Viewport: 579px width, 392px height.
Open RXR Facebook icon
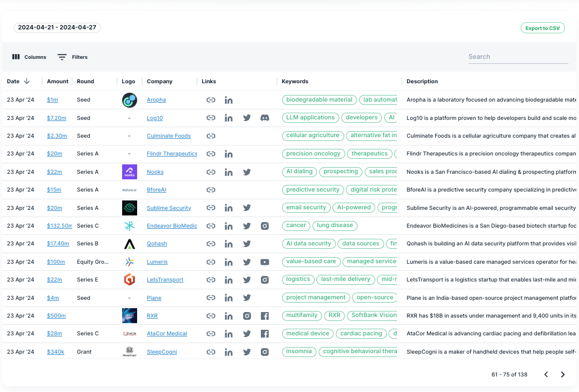tap(265, 316)
